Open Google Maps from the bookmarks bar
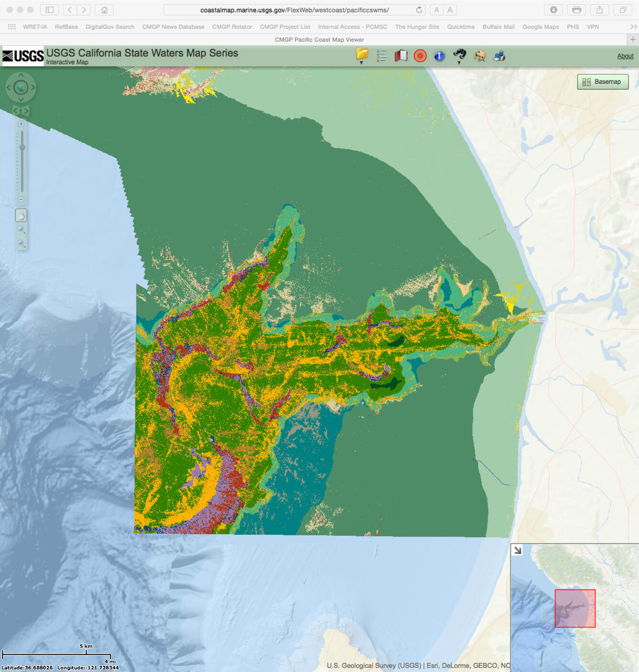Image resolution: width=639 pixels, height=672 pixels. (x=540, y=27)
